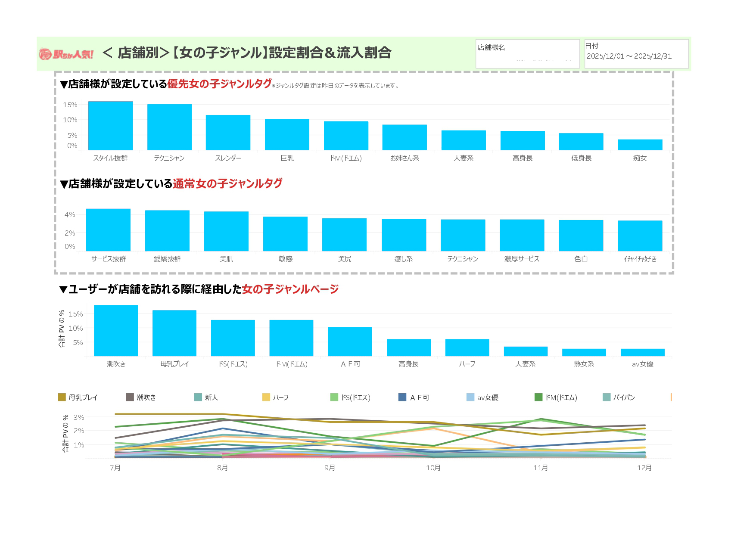Viewport: 756px width, 534px height.
Task: Select the av女優 legend swatch
Action: click(470, 397)
